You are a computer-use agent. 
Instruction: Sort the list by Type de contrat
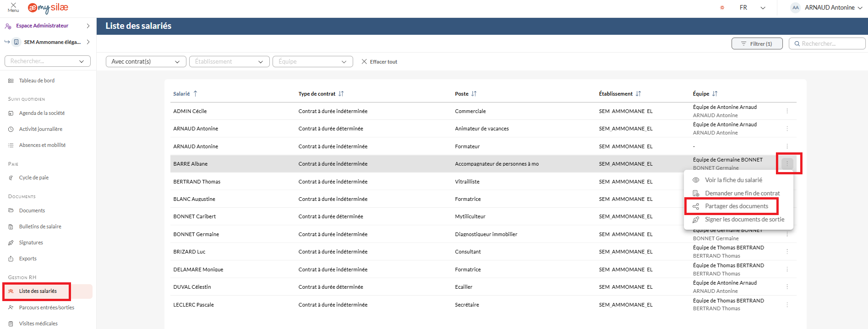tap(341, 94)
